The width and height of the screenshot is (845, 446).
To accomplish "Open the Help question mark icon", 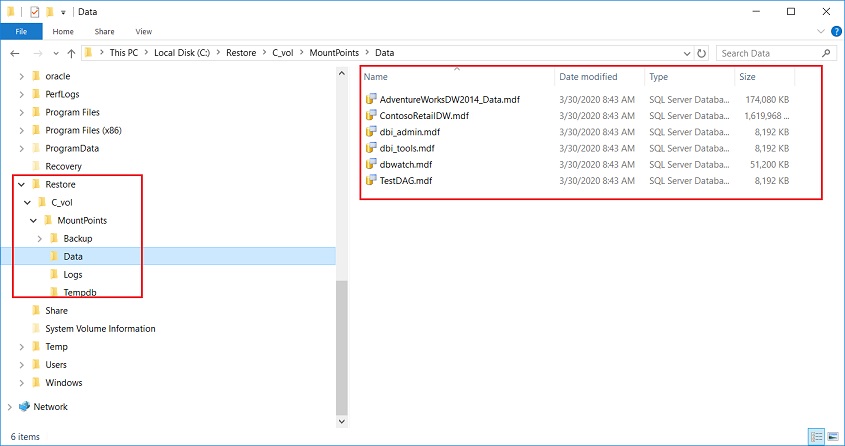I will point(836,32).
